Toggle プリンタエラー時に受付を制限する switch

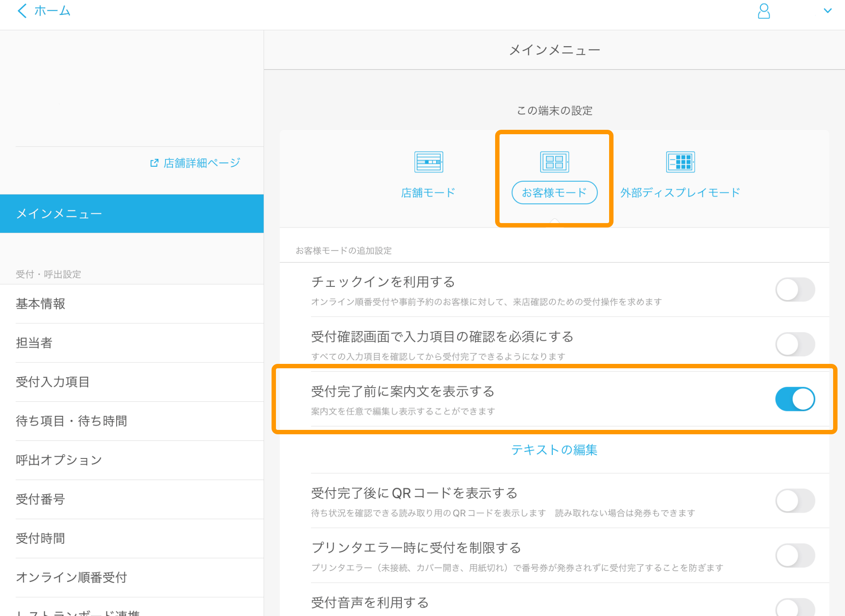coord(794,555)
